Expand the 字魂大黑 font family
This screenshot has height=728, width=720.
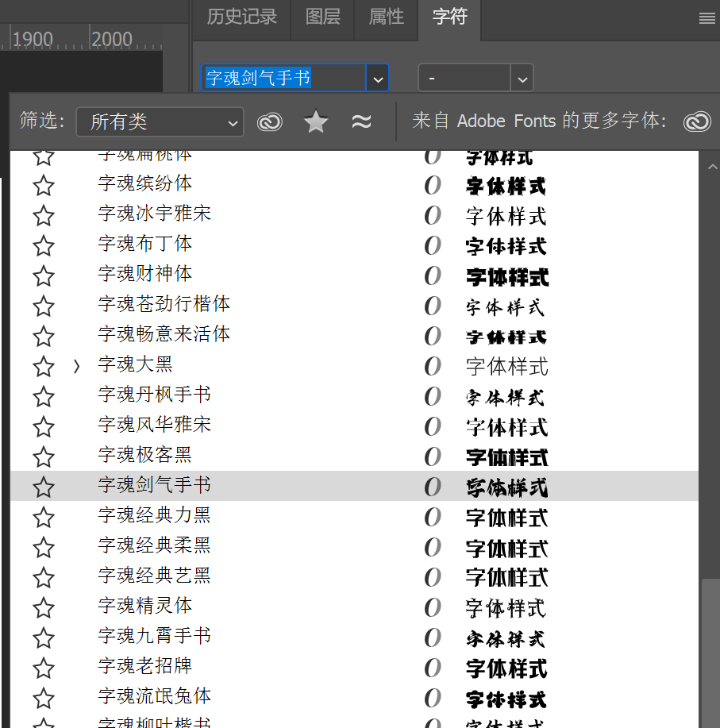click(76, 367)
